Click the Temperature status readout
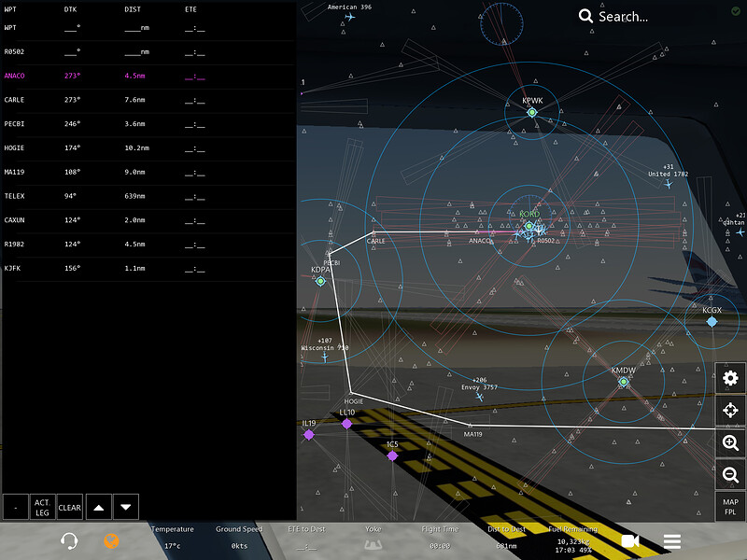Viewport: 747px width, 560px height. [173, 538]
